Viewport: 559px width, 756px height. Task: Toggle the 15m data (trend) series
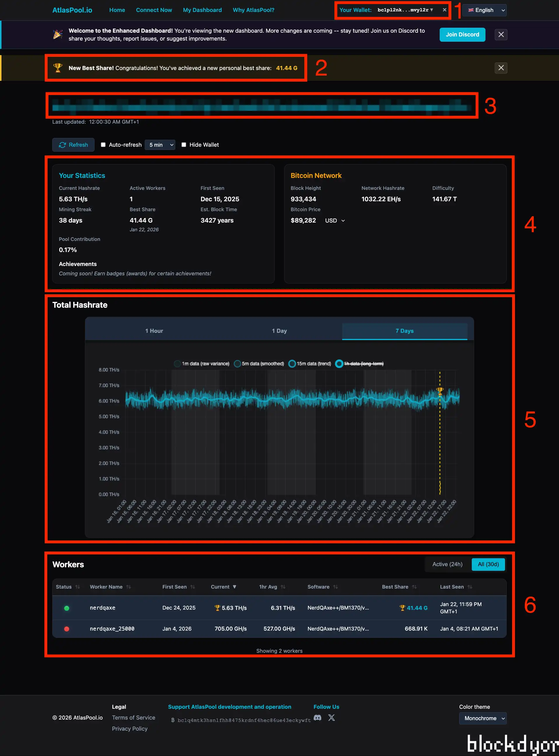[x=310, y=363]
